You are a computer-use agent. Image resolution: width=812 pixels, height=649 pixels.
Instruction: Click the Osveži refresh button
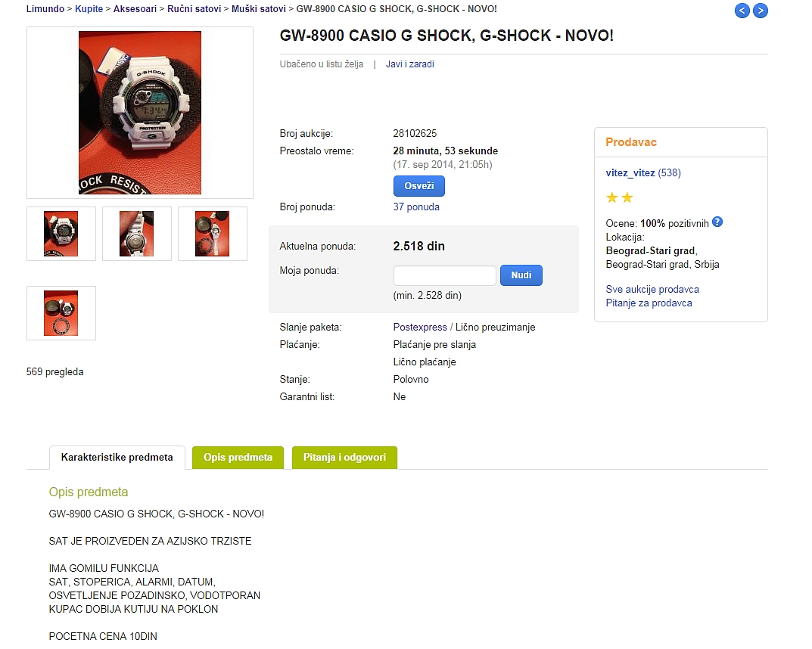click(419, 186)
